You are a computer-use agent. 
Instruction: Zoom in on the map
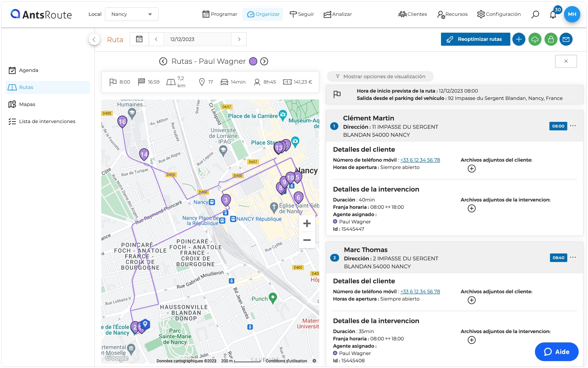[x=307, y=223]
